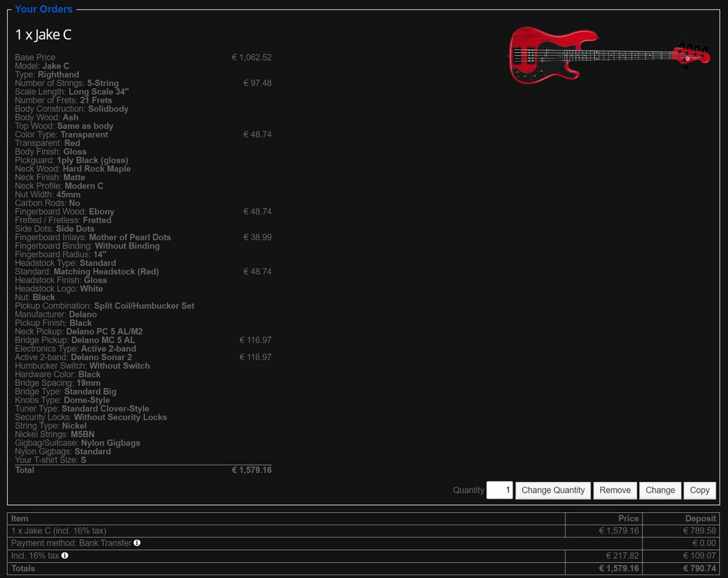728x578 pixels.
Task: Open info icon next to Bank Transfer
Action: tap(137, 543)
